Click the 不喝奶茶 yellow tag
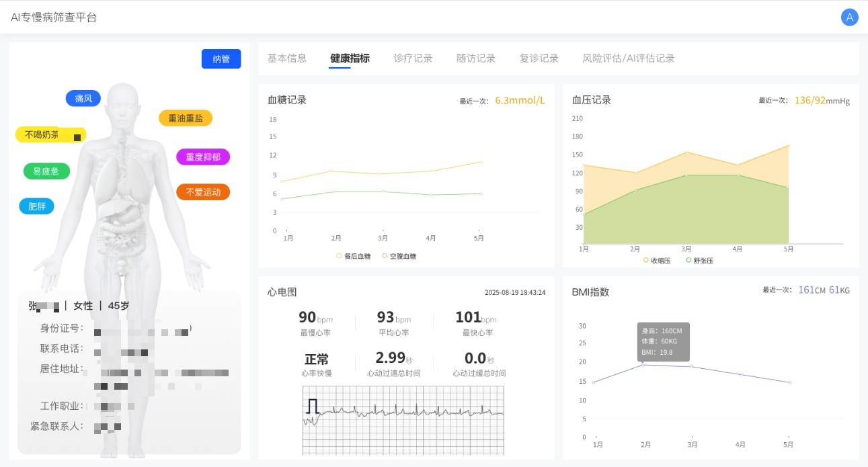This screenshot has height=467, width=868. tap(50, 135)
